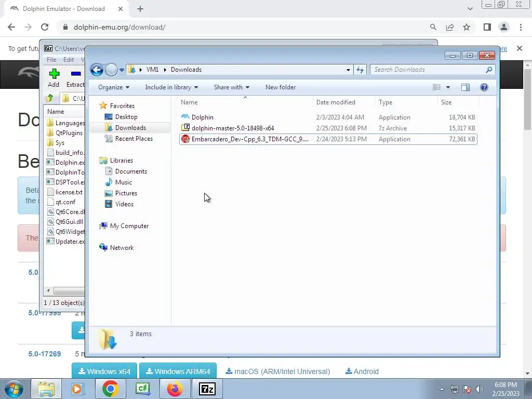Click the Android download link
Screen dimensions: 532x399
[362, 371]
